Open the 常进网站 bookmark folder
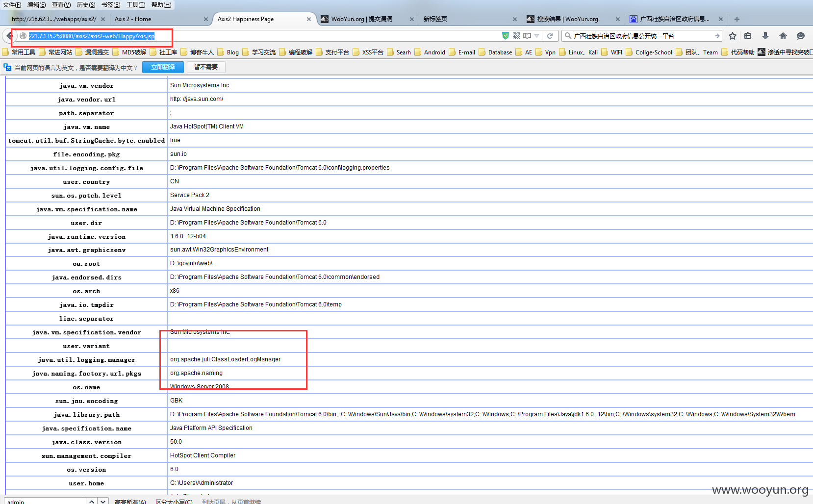813x504 pixels. (x=55, y=52)
